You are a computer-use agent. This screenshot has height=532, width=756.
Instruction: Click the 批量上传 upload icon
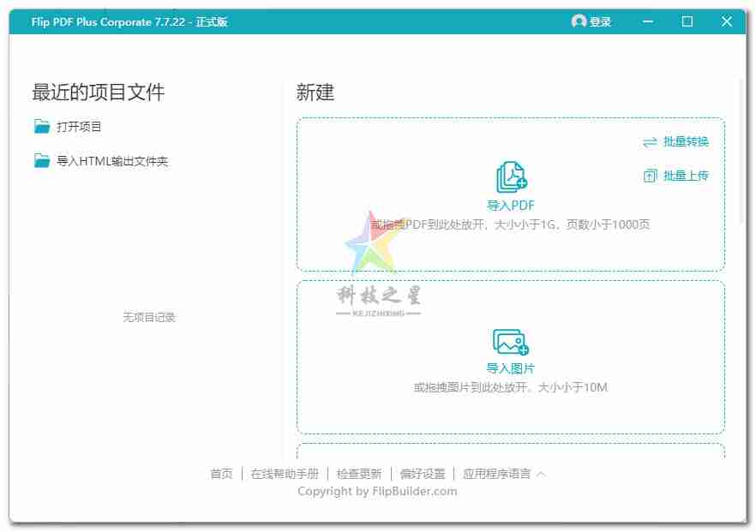click(650, 176)
